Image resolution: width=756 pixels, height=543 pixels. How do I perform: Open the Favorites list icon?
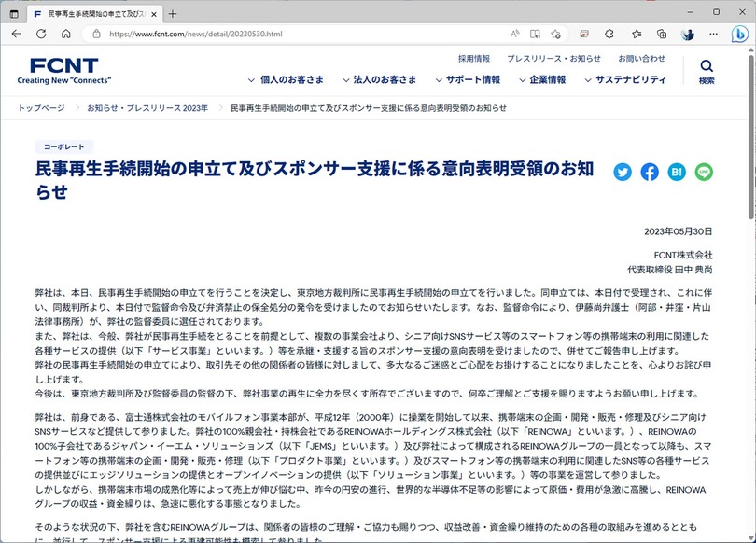637,34
